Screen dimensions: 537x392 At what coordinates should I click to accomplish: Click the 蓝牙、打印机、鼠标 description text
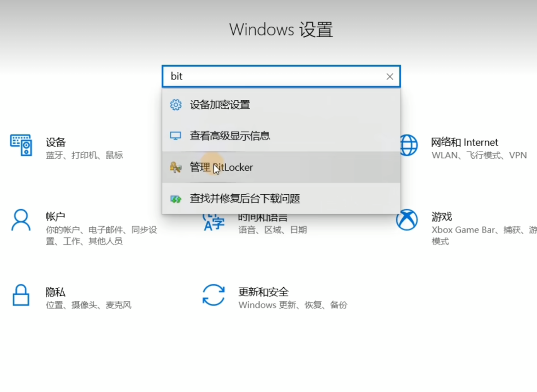click(84, 156)
